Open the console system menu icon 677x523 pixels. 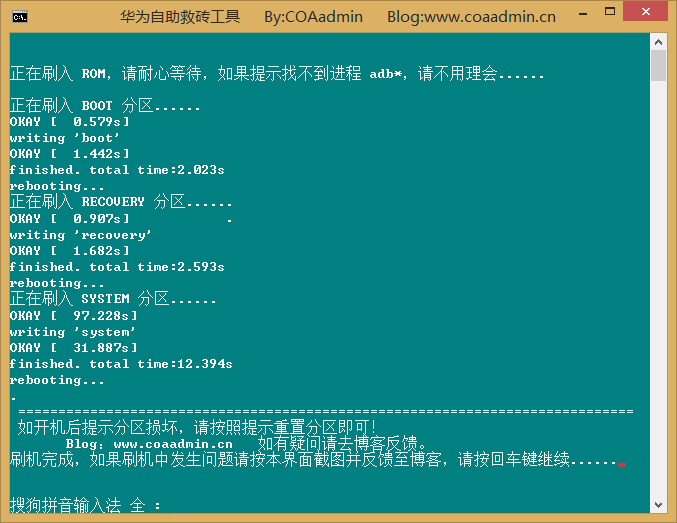(x=19, y=16)
